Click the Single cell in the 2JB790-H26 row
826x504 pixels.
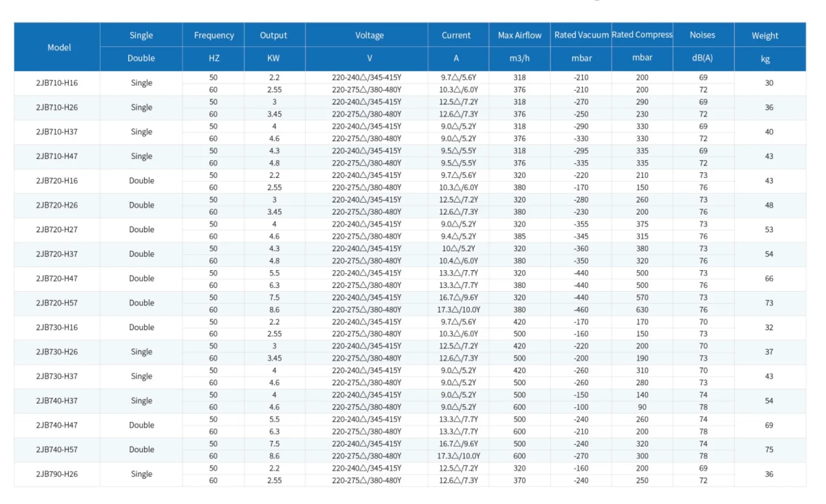[x=142, y=474]
